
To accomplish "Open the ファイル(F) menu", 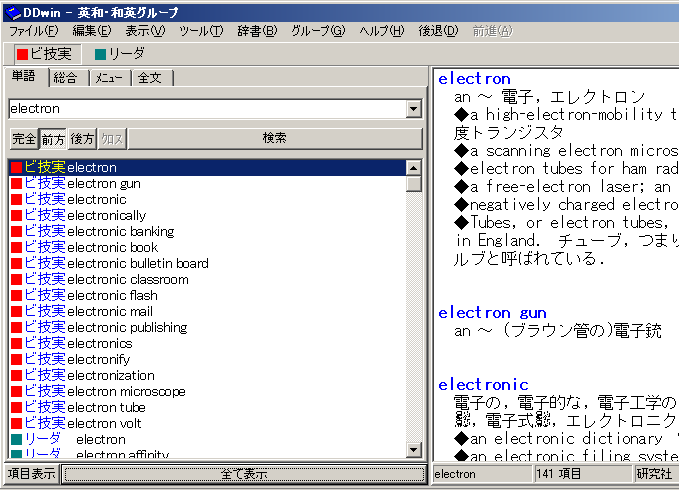I will point(34,31).
